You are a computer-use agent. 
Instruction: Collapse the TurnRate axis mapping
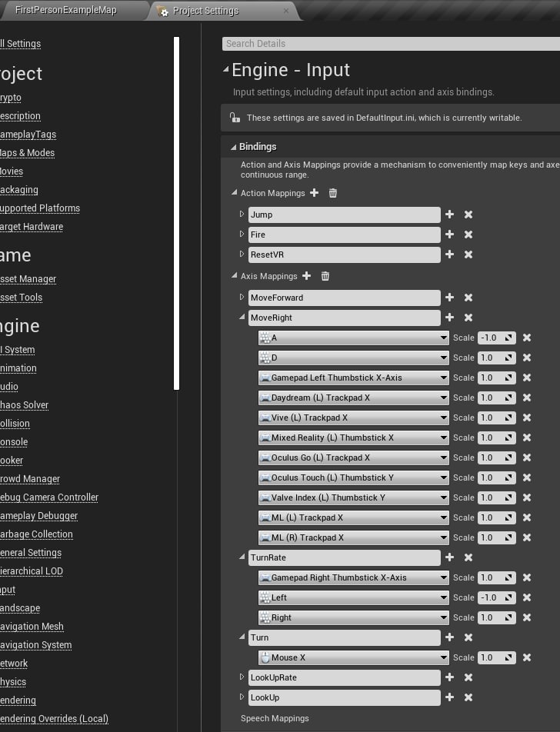[242, 557]
